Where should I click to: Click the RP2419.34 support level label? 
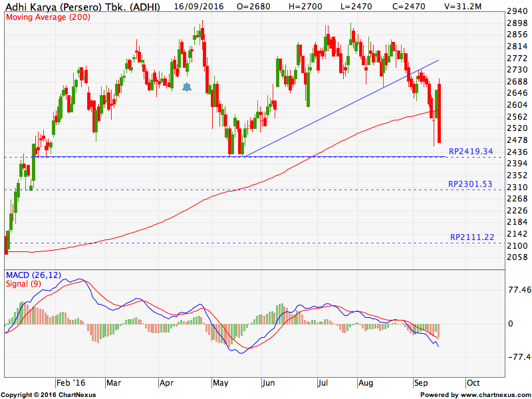click(x=470, y=152)
